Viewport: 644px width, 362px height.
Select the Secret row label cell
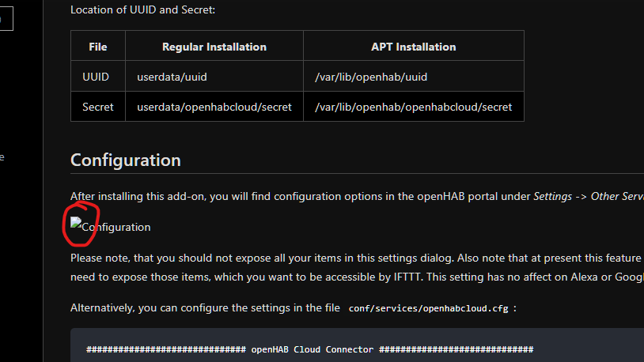98,107
